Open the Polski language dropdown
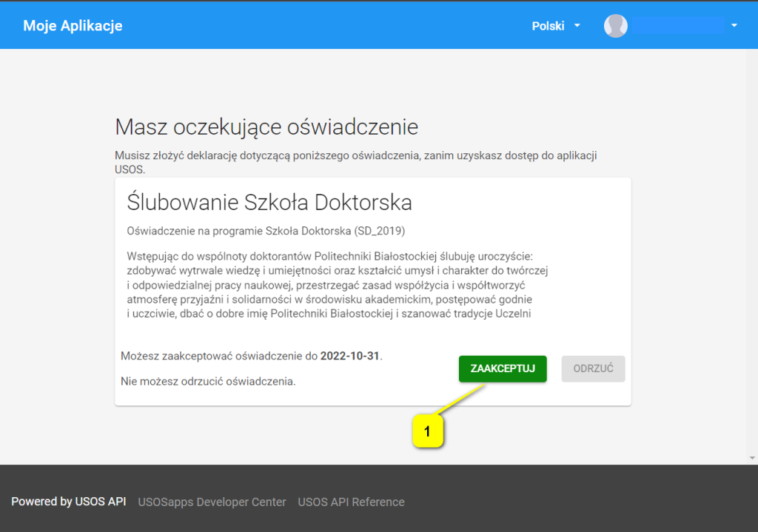 point(556,26)
